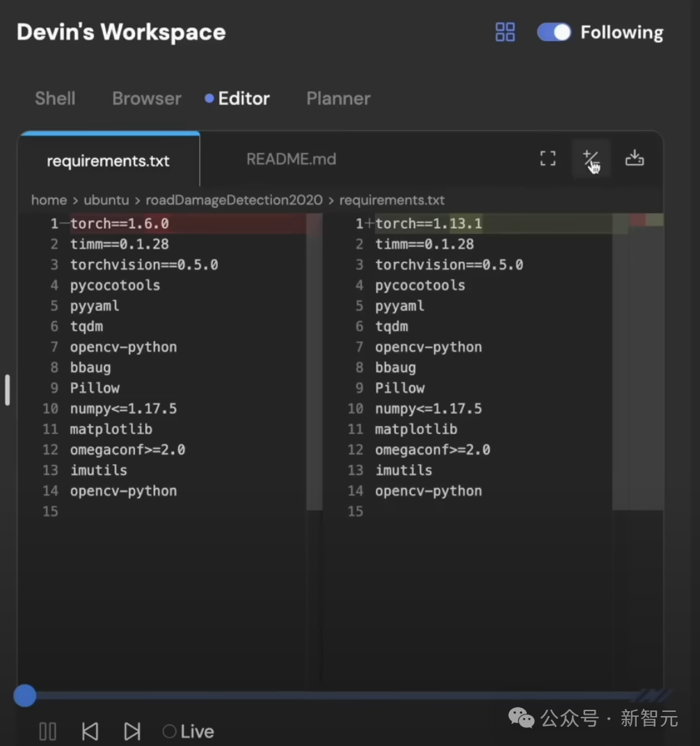The width and height of the screenshot is (700, 746).
Task: Click the playback timeline slider
Action: 25,695
